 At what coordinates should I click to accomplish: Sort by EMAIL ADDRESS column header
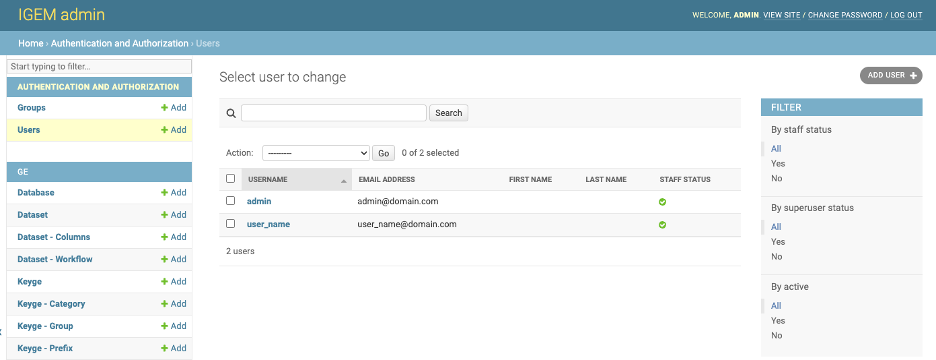[386, 179]
